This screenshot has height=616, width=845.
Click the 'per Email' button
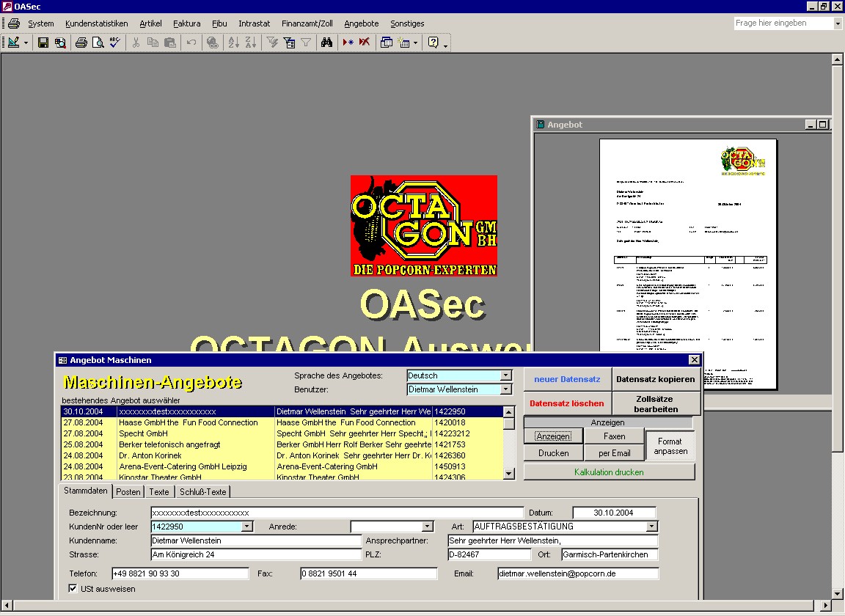614,452
